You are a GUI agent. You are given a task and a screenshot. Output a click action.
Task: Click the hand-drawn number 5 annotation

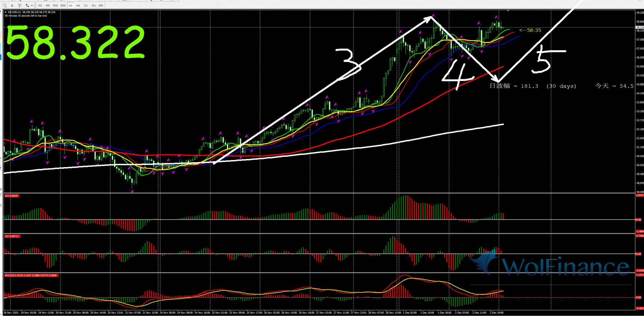coord(544,59)
